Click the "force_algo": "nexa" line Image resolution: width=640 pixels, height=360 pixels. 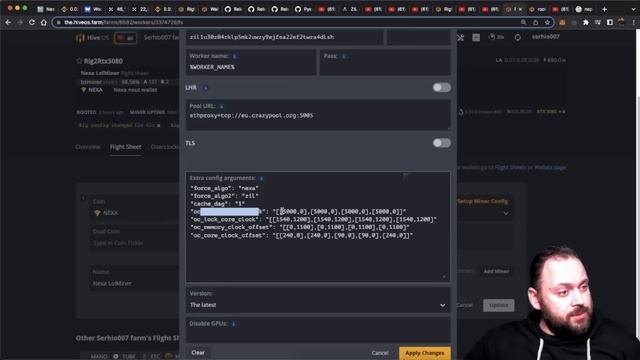(224, 188)
